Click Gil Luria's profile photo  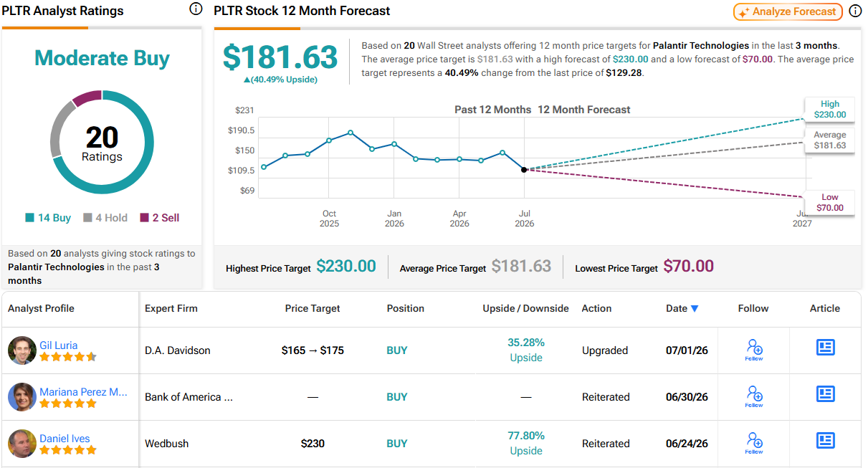[22, 350]
